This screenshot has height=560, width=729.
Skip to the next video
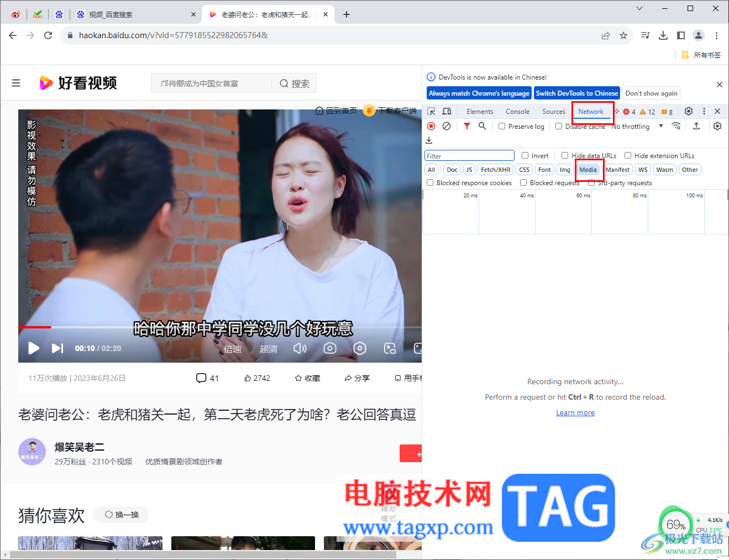coord(57,348)
